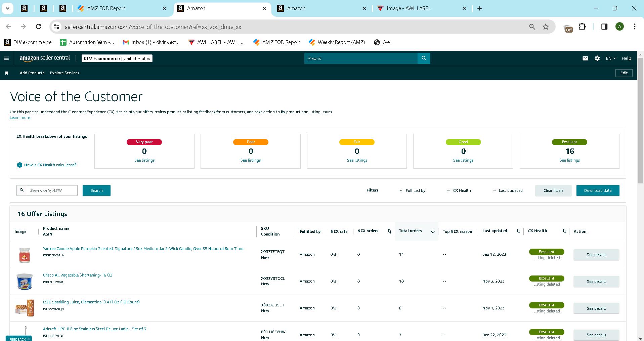Open the Automation Vern bookmark
Image resolution: width=644 pixels, height=341 pixels.
coord(87,42)
